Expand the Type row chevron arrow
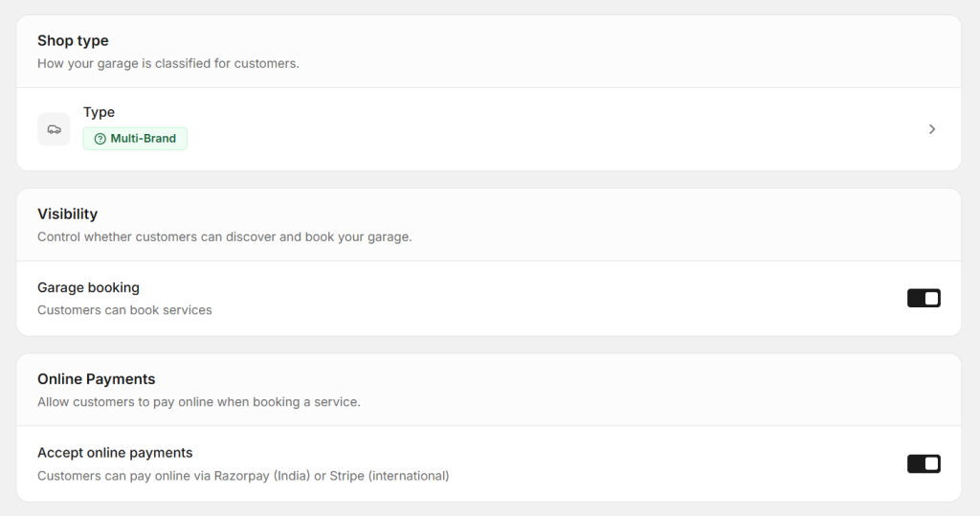Viewport: 980px width, 516px height. coord(932,129)
